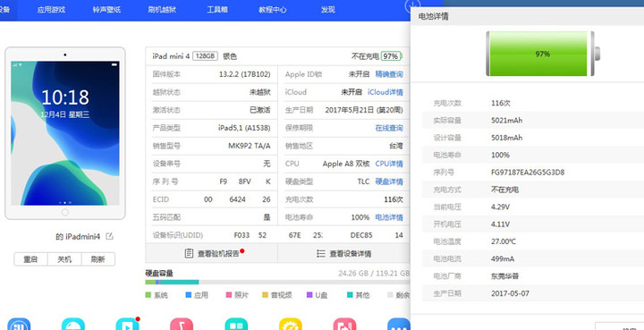Open the iCloud详情 link

(386, 92)
